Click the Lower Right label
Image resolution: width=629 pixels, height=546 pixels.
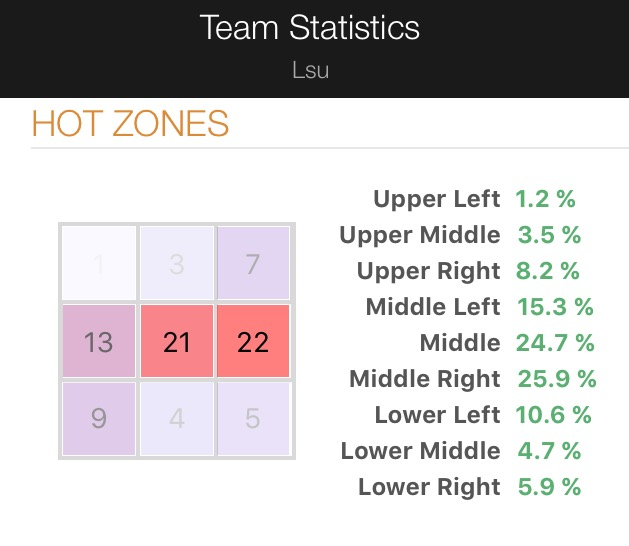429,487
